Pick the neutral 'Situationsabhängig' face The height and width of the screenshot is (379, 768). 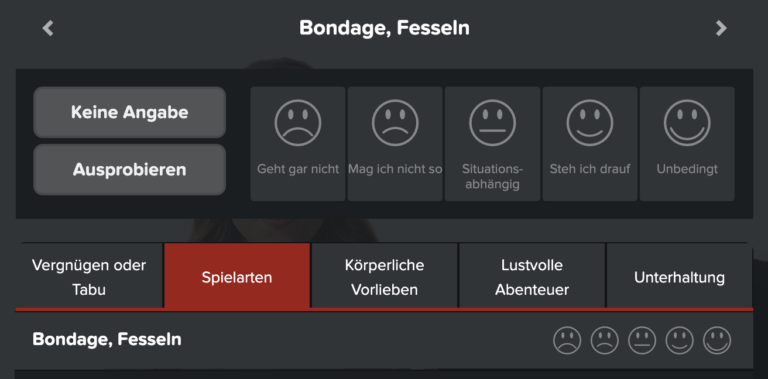pyautogui.click(x=492, y=144)
